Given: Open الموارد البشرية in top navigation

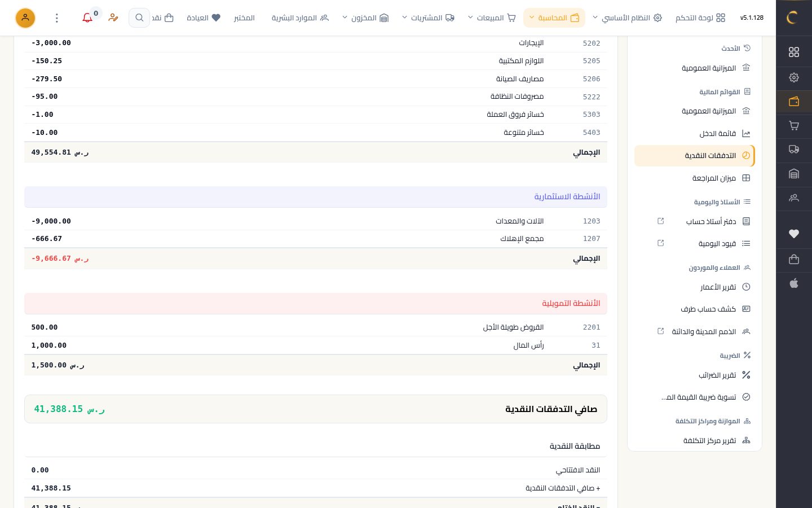Looking at the screenshot, I should tap(300, 18).
